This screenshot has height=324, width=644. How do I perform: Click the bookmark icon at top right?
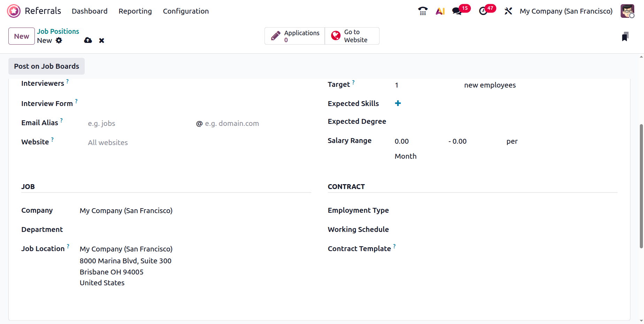(625, 37)
